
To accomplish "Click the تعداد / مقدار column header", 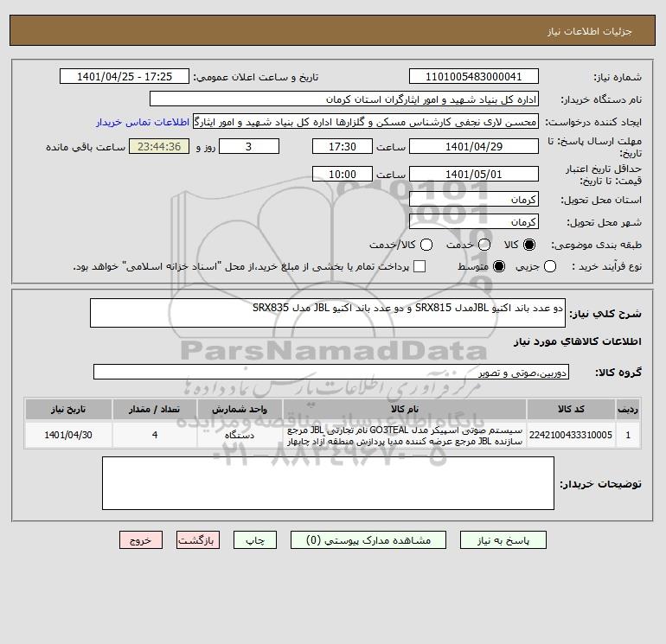I will [155, 409].
